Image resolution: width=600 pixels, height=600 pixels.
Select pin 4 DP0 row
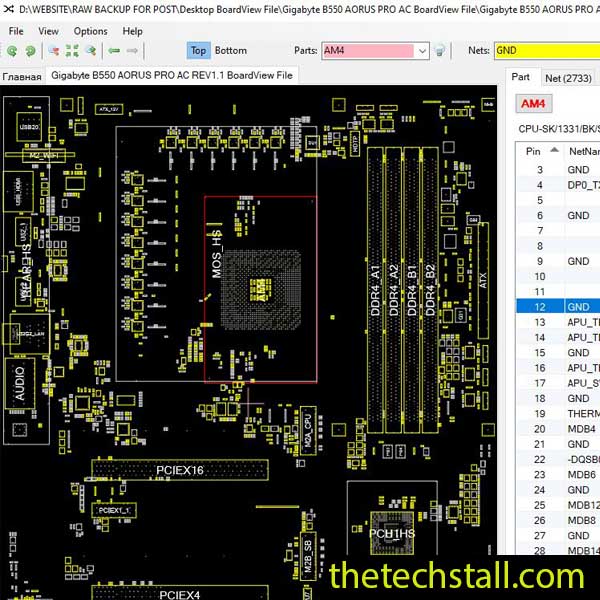558,185
